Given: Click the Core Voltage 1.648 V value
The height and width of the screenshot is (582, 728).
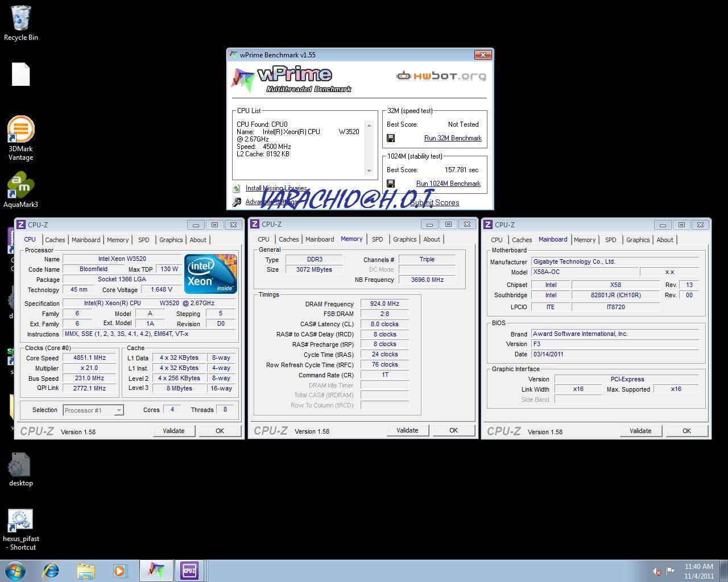Looking at the screenshot, I should pyautogui.click(x=162, y=289).
